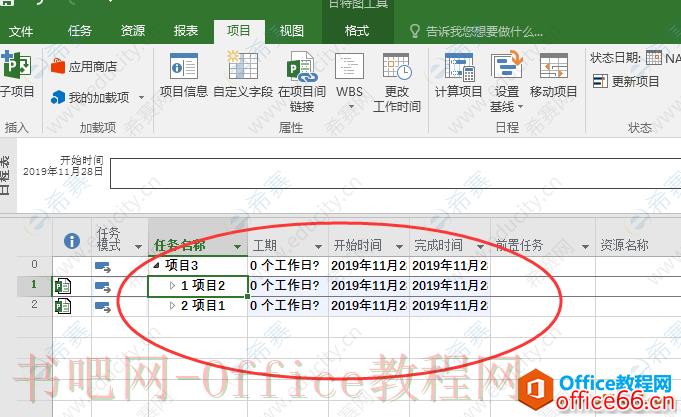Click the inserted project icon in row 1
This screenshot has width=681, height=417.
coord(63,286)
